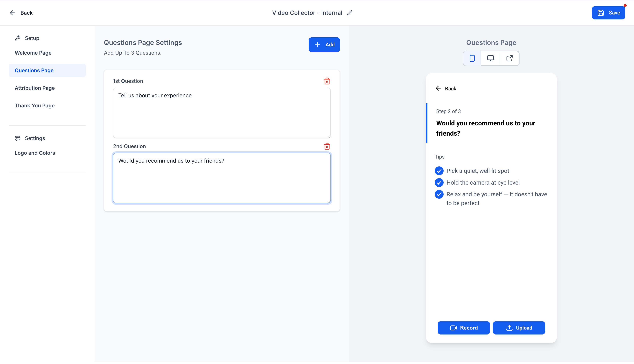Open Thank You Page settings
Screen dimensions: 634x364
tap(34, 106)
